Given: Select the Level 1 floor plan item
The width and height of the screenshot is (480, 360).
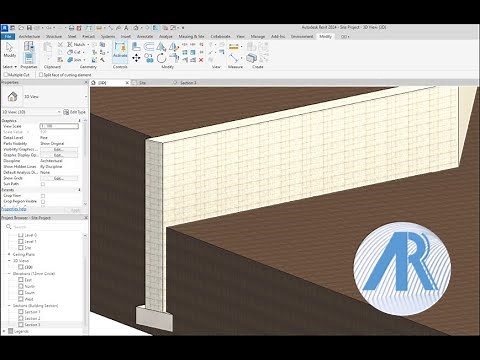Looking at the screenshot, I should 30,241.
